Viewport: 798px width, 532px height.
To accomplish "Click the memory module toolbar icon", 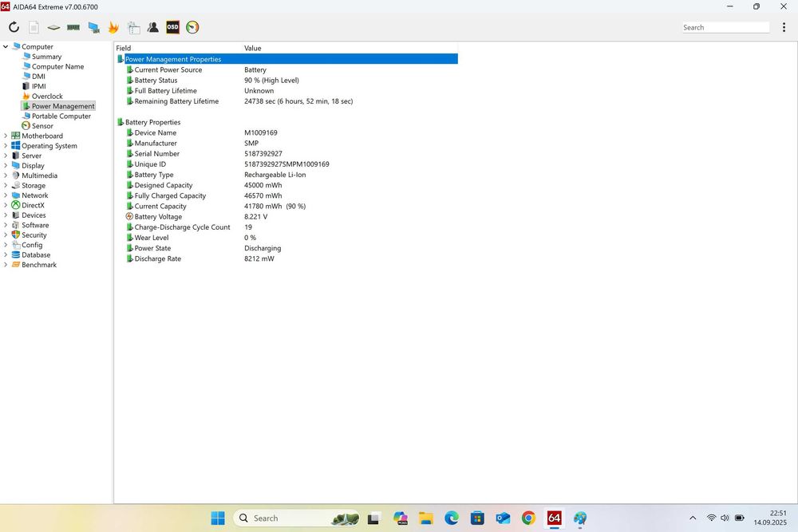I will pos(73,27).
